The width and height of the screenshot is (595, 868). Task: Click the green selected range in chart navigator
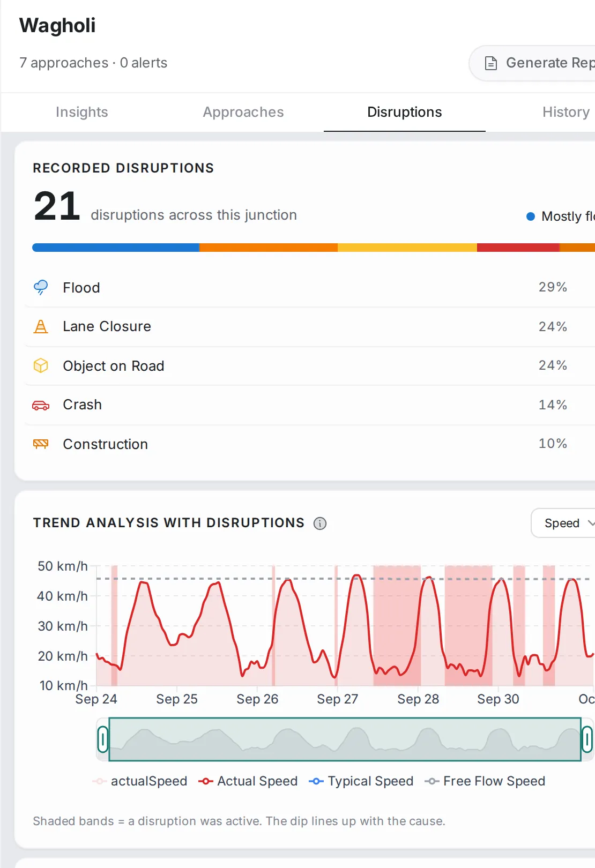tap(345, 739)
